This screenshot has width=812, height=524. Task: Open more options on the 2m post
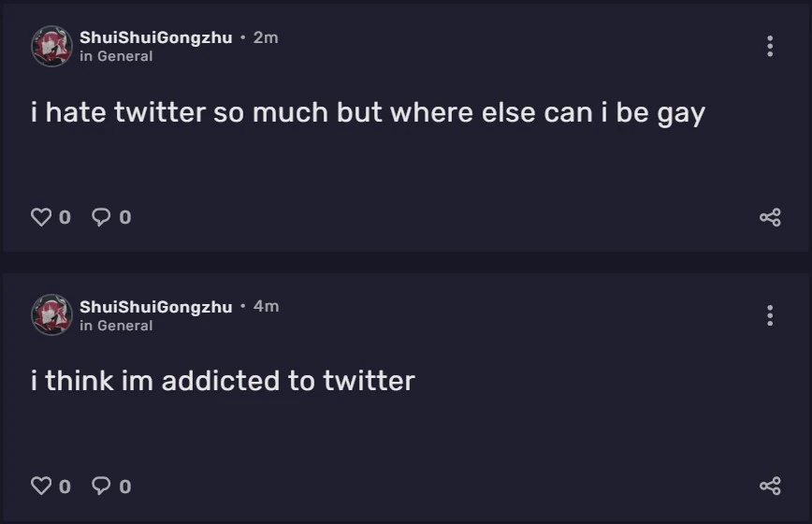(770, 46)
